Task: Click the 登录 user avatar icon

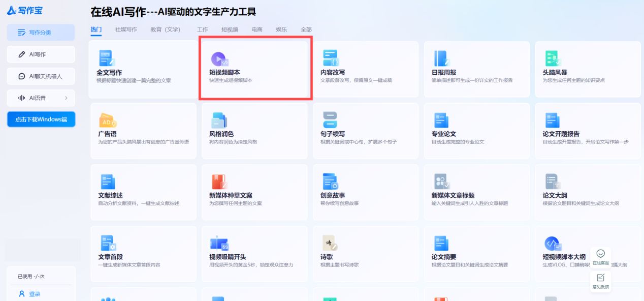Action: pyautogui.click(x=22, y=294)
